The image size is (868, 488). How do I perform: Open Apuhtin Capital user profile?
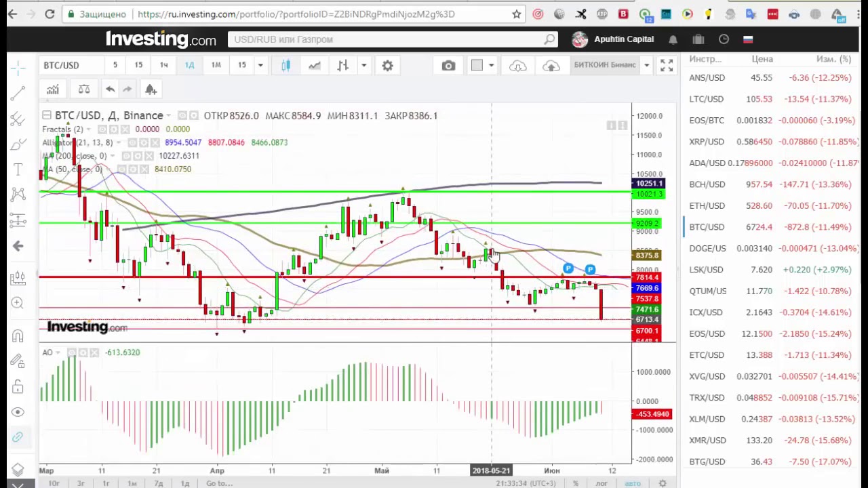tap(612, 39)
